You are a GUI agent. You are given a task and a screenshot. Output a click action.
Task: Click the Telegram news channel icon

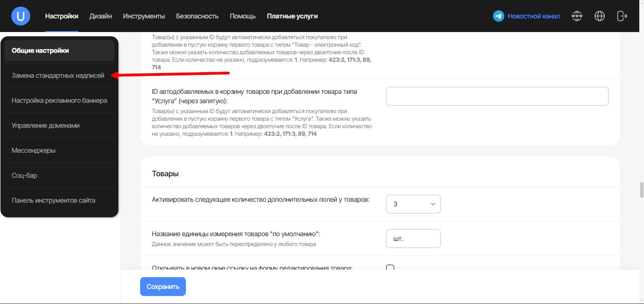[498, 16]
